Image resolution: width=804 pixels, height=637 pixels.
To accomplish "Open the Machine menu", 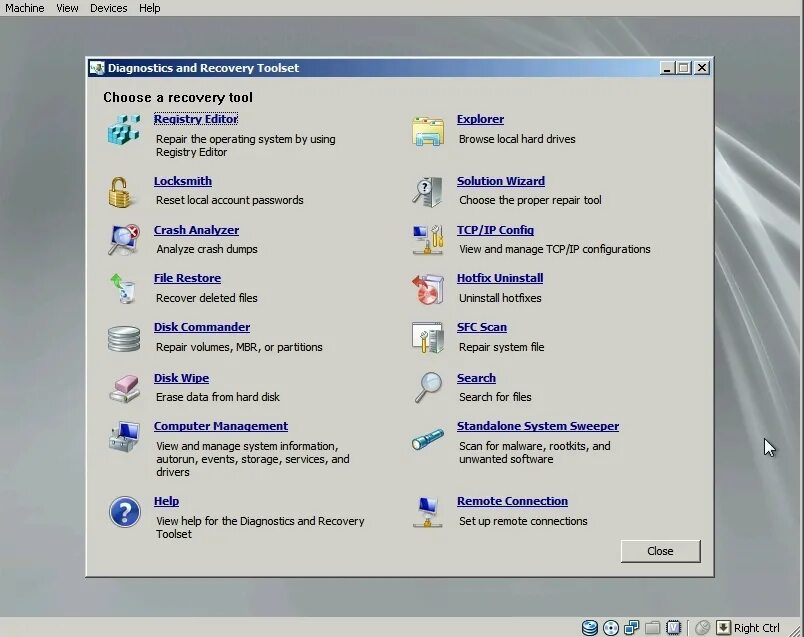I will [x=25, y=8].
